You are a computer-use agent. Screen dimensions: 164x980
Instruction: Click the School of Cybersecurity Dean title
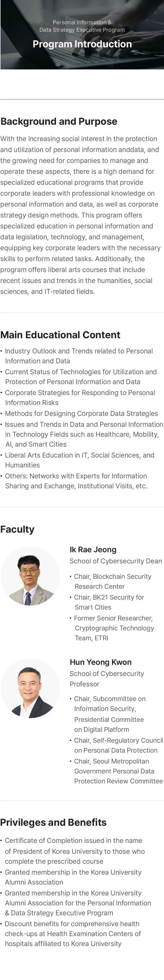[x=116, y=561]
